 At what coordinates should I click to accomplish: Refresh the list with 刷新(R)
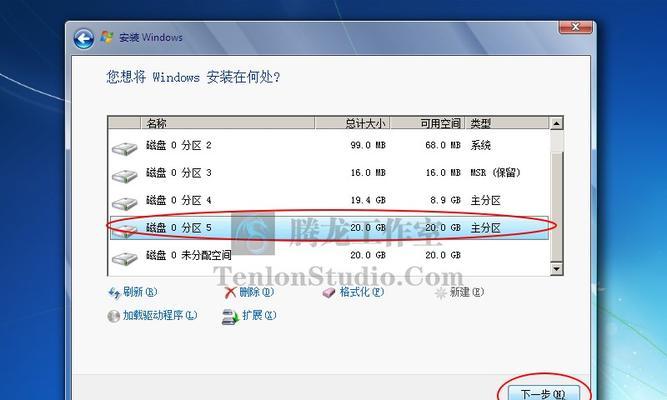(140, 292)
